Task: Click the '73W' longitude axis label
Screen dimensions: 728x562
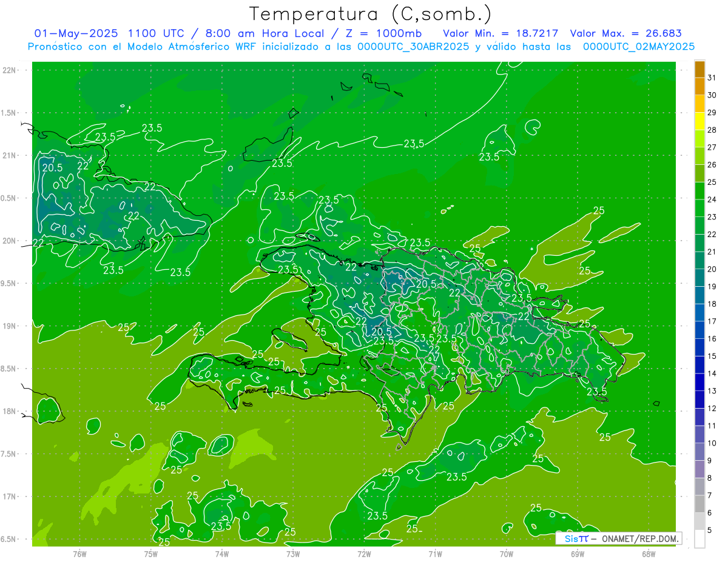Action: [x=293, y=554]
